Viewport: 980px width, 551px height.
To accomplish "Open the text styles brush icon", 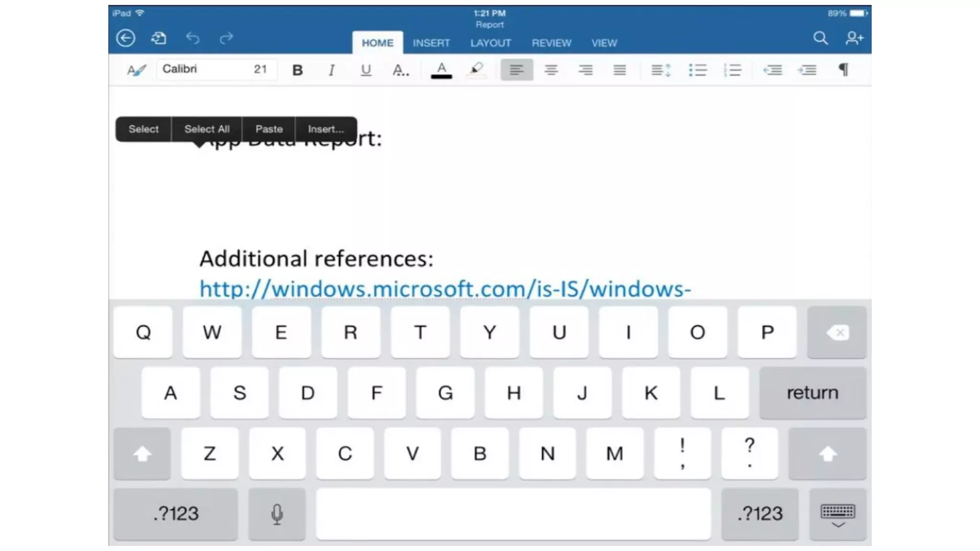I will pyautogui.click(x=136, y=70).
